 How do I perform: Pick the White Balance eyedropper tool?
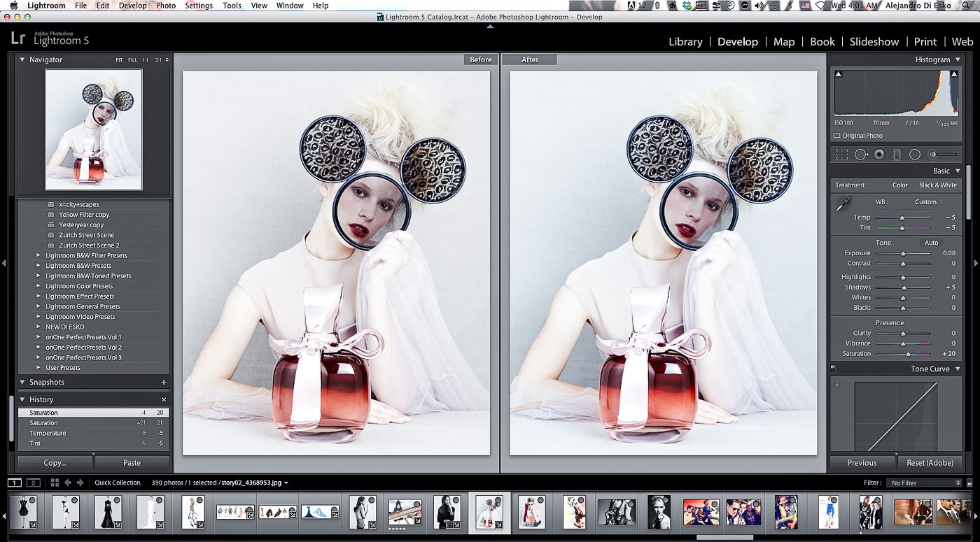pos(844,204)
